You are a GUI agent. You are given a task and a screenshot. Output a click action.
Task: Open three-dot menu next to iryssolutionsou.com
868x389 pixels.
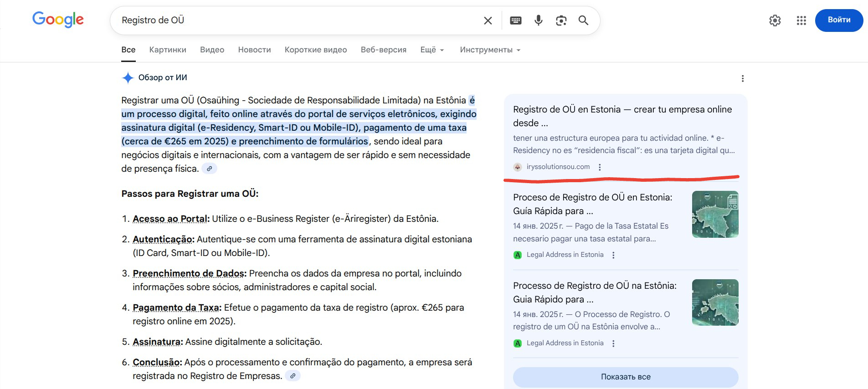[x=600, y=167]
